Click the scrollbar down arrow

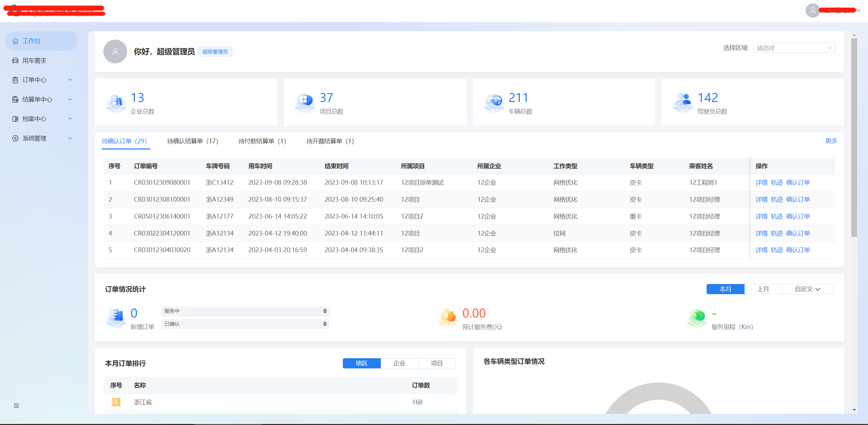854,410
